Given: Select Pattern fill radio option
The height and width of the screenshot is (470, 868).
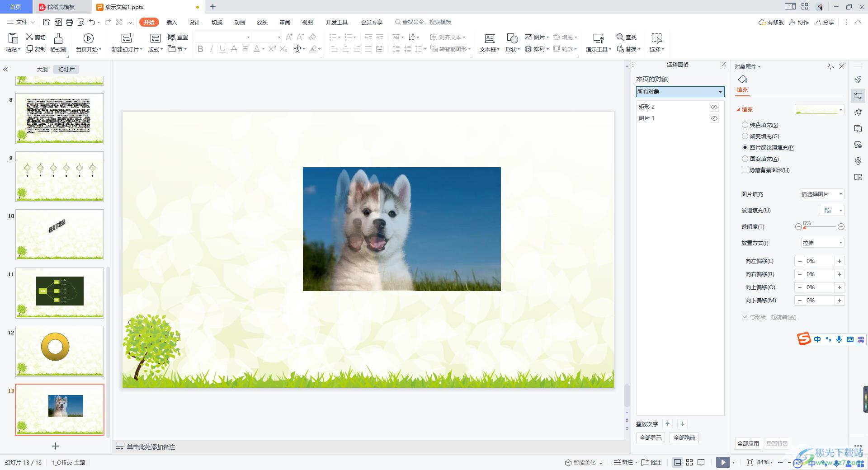Looking at the screenshot, I should pos(745,159).
